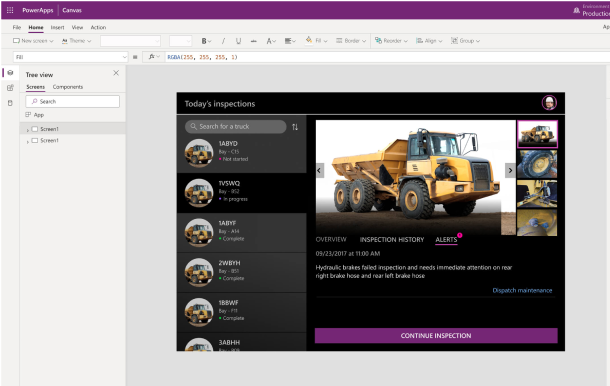Screen dimensions: 610x386
Task: Expand the first Screen1 tree node
Action: [27, 129]
